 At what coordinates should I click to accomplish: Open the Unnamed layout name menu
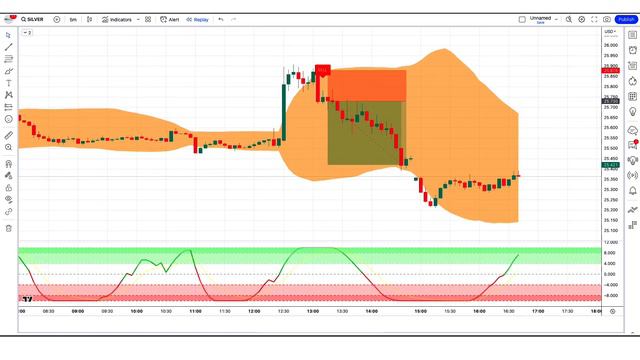pos(540,18)
